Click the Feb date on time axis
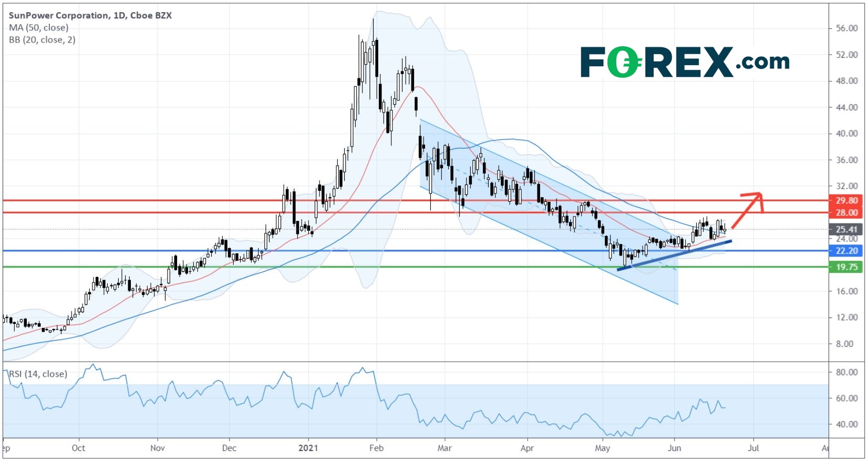The width and height of the screenshot is (868, 461). click(376, 448)
